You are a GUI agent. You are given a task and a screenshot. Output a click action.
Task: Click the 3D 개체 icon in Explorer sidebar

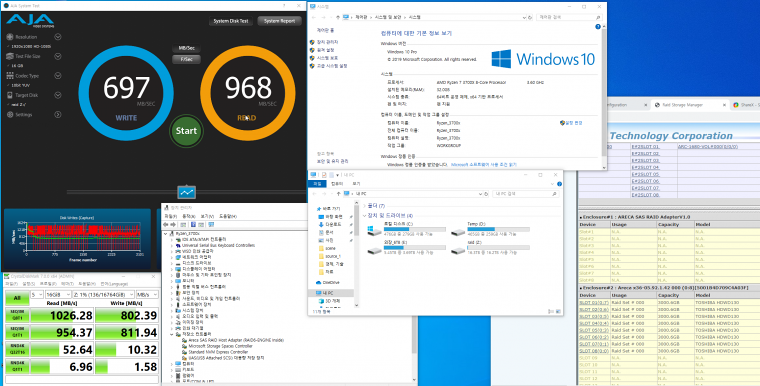click(x=321, y=301)
